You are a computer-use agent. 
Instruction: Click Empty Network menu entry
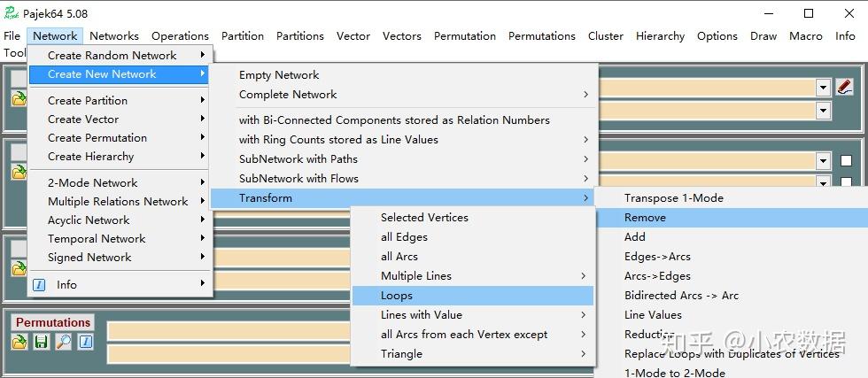[279, 75]
